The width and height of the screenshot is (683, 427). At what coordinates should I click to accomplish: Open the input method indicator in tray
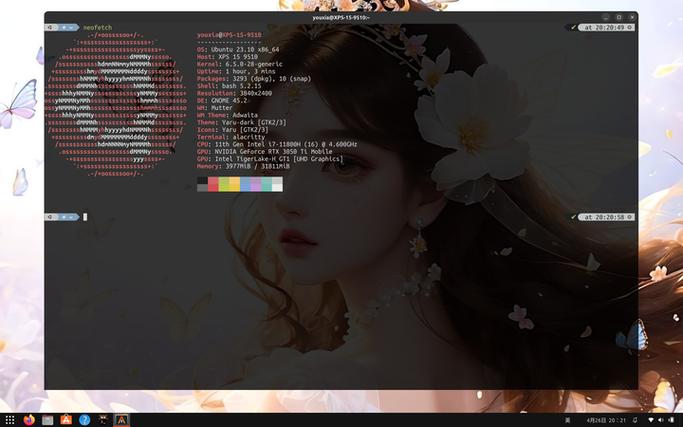tap(568, 420)
